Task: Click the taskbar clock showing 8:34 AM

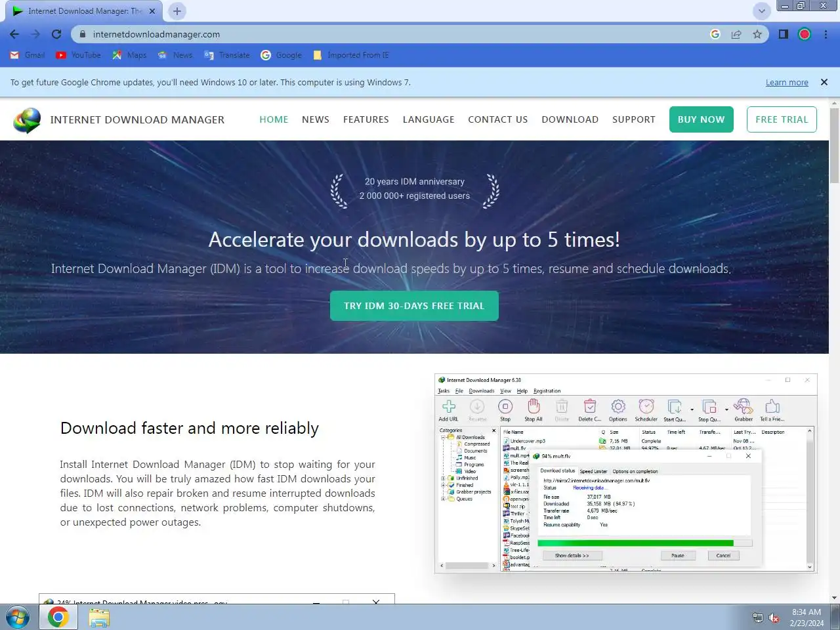Action: pos(807,618)
